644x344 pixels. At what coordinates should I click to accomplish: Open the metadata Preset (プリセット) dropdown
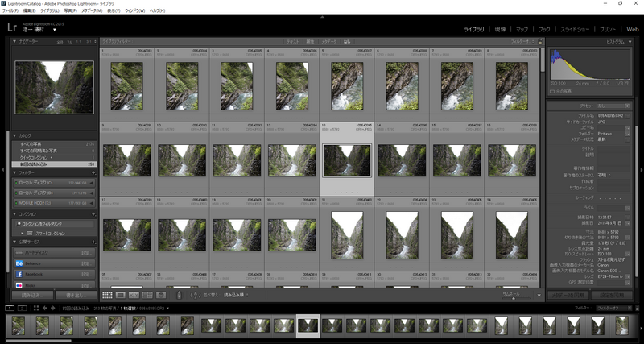[x=614, y=106]
